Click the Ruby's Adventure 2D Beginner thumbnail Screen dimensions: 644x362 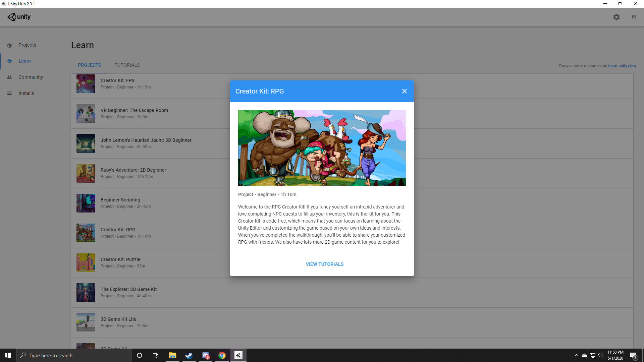pos(86,173)
